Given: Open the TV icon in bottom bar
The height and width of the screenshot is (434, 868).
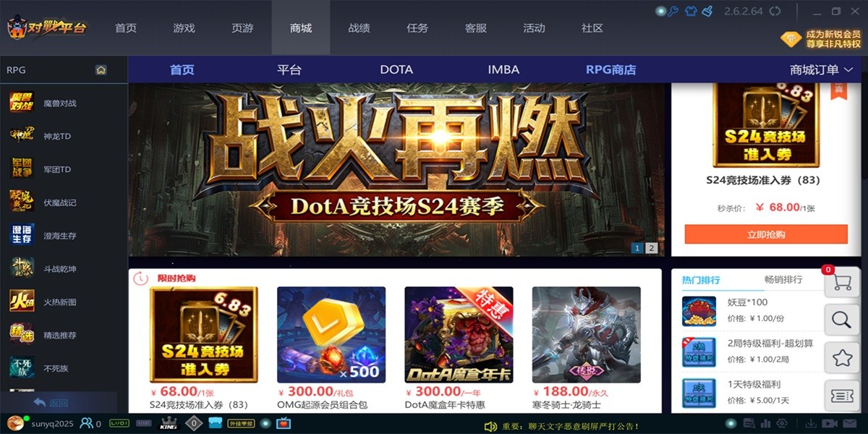Looking at the screenshot, I should (284, 423).
